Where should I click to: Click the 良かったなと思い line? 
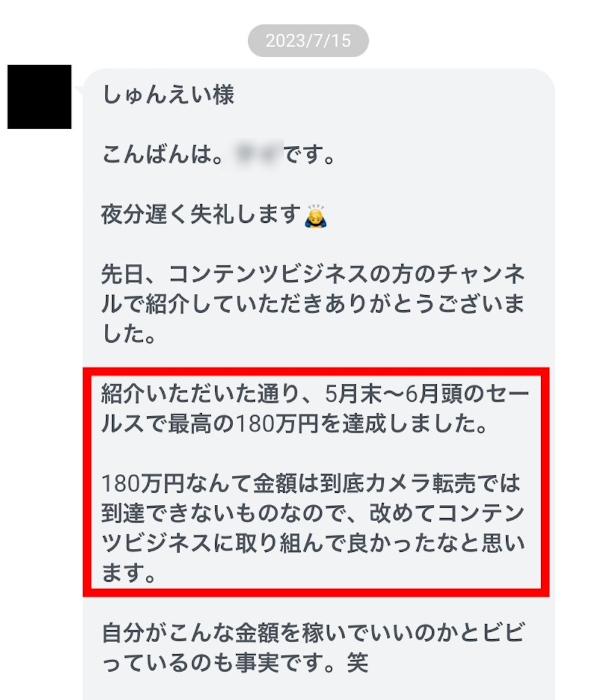coord(436,543)
